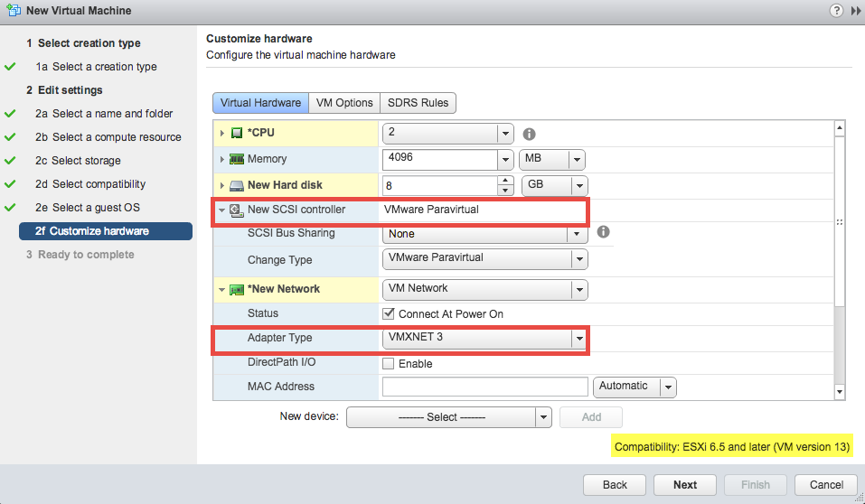Viewport: 865px width, 504px height.
Task: Decrease hard disk size with down stepper
Action: (505, 191)
